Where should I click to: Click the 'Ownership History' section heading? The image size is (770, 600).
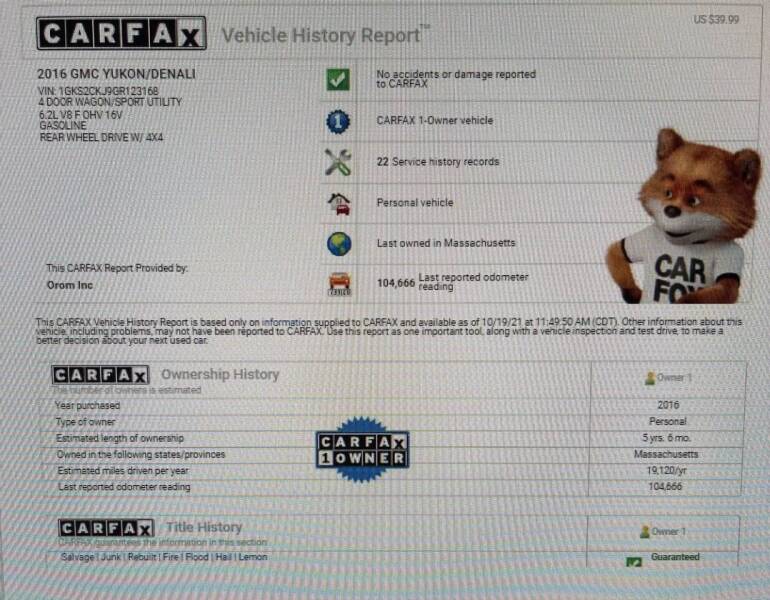pos(220,375)
